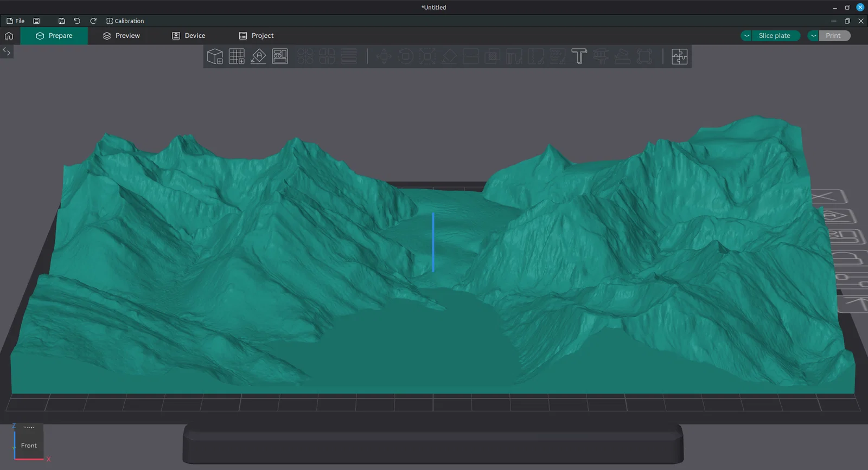
Task: Switch to the Device tab
Action: [189, 36]
